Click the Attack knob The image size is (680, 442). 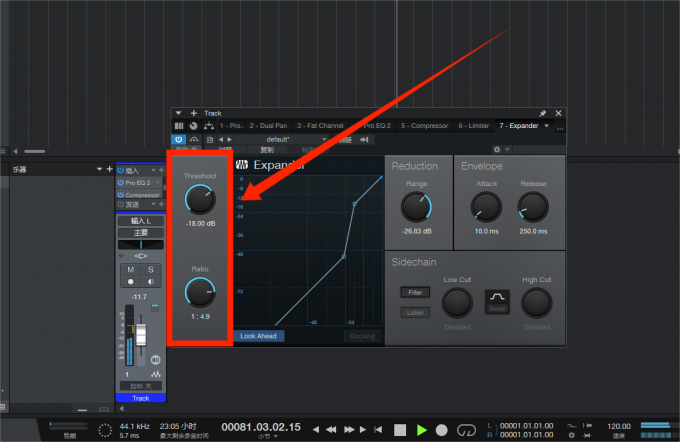tap(486, 207)
